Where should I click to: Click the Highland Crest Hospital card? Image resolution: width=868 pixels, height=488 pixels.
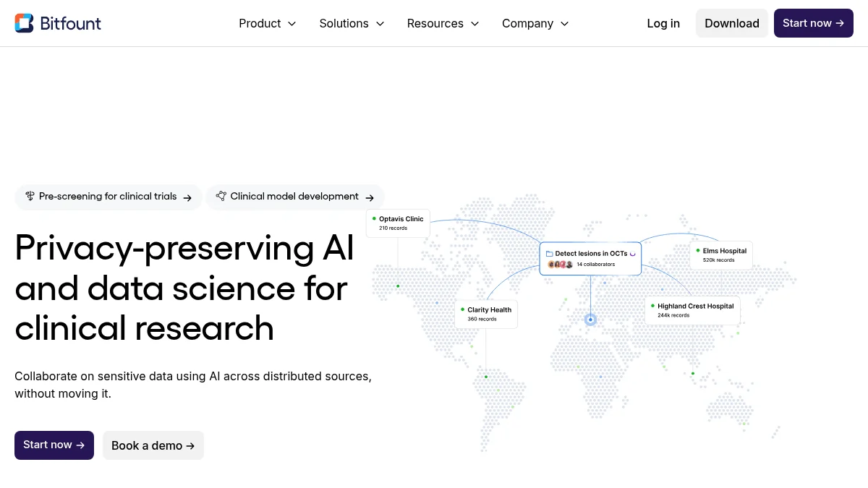tap(692, 310)
